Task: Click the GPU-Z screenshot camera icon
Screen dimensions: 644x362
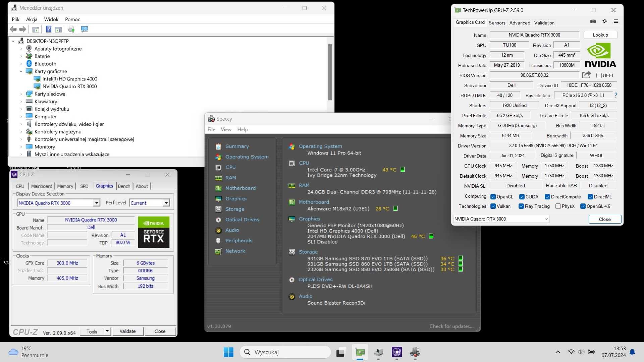Action: point(593,21)
